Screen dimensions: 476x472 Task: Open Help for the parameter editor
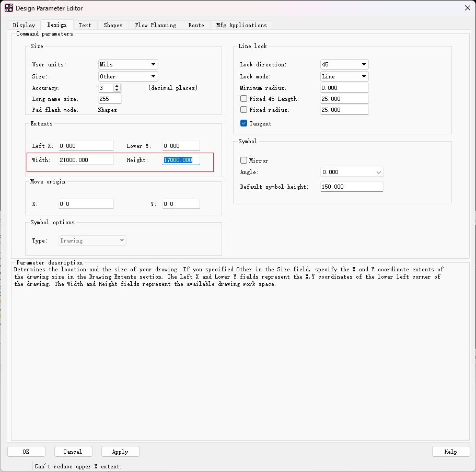tap(451, 452)
